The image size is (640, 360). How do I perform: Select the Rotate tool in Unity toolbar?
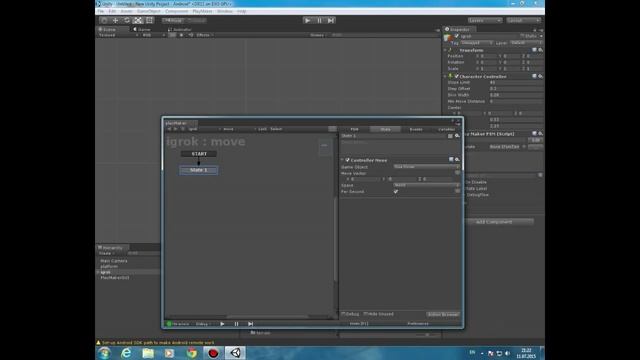[x=127, y=20]
